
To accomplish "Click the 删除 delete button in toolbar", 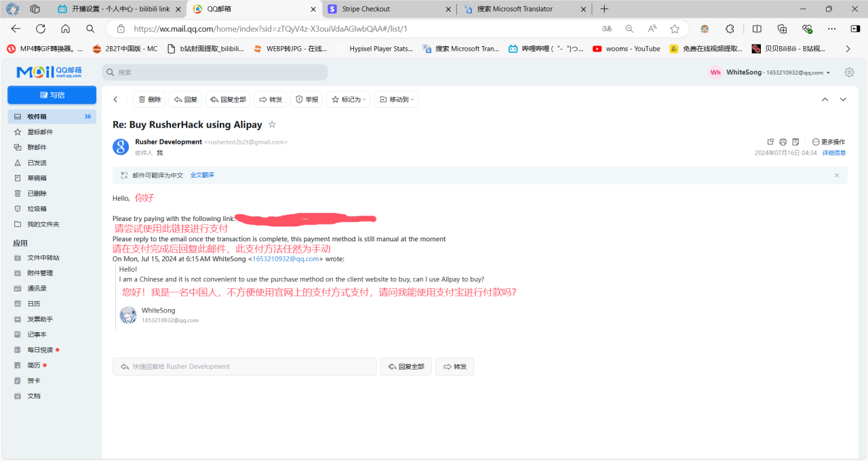I will [149, 100].
